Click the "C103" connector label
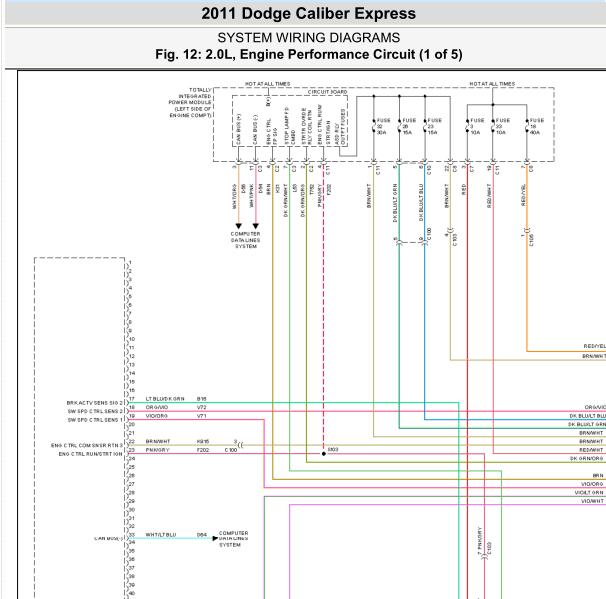The height and width of the screenshot is (599, 606). point(455,240)
